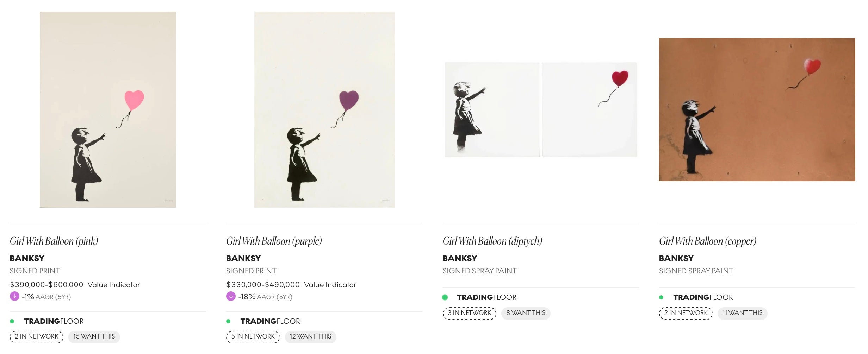Click the purple down-arrow icon beside -18% AAGR
Screen dimensions: 868x354
click(x=231, y=296)
